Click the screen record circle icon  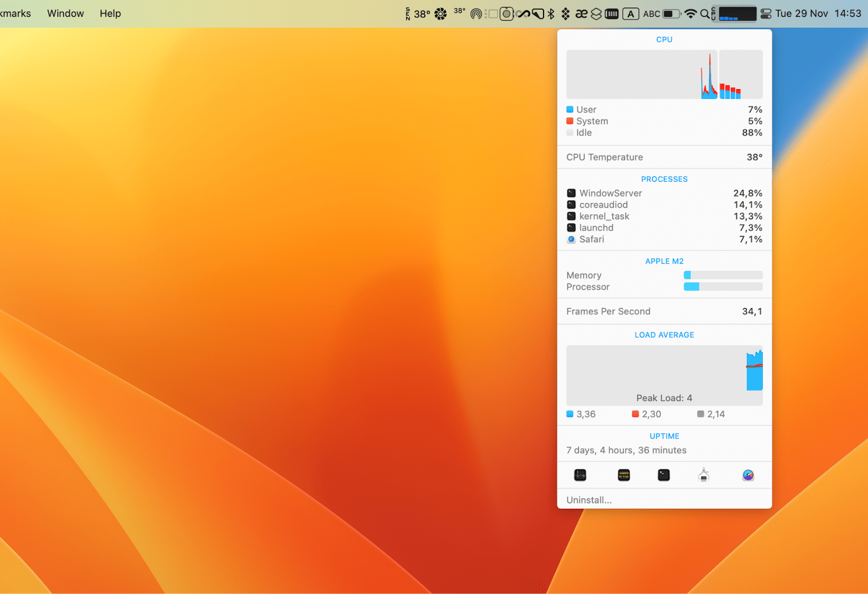pyautogui.click(x=506, y=14)
